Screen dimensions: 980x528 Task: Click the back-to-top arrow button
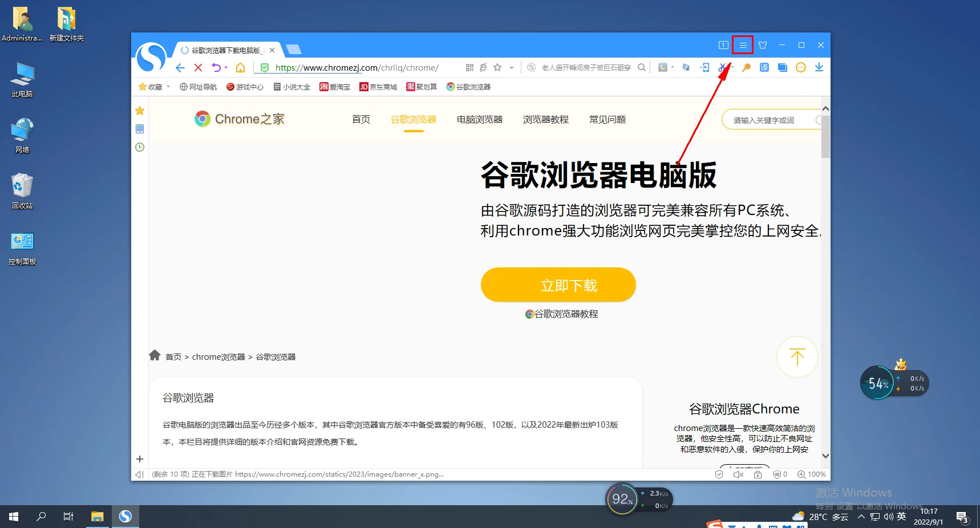797,357
